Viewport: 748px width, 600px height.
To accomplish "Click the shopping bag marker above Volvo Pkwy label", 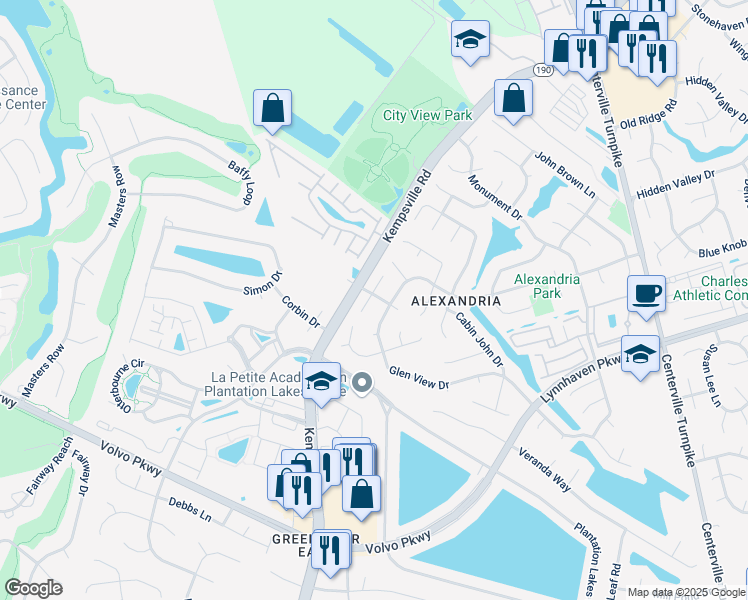I will [361, 496].
